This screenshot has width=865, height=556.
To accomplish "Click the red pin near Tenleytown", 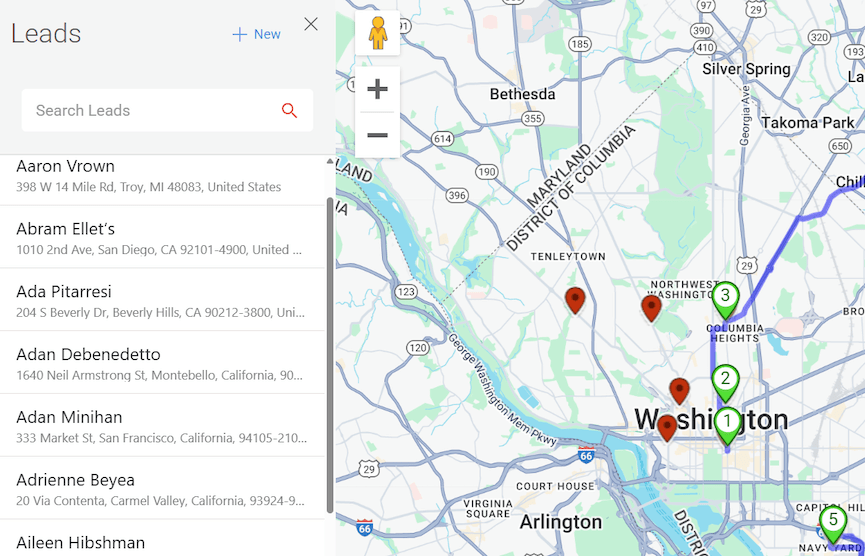I will coord(575,301).
